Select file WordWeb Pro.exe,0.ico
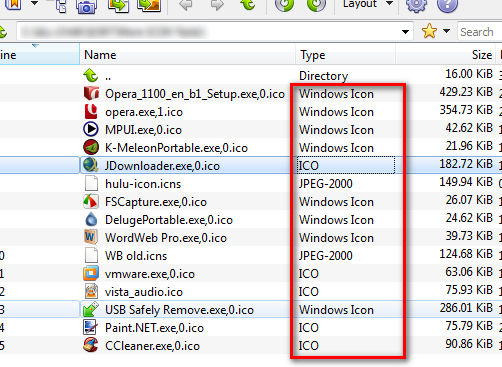This screenshot has width=502, height=367. [x=166, y=238]
